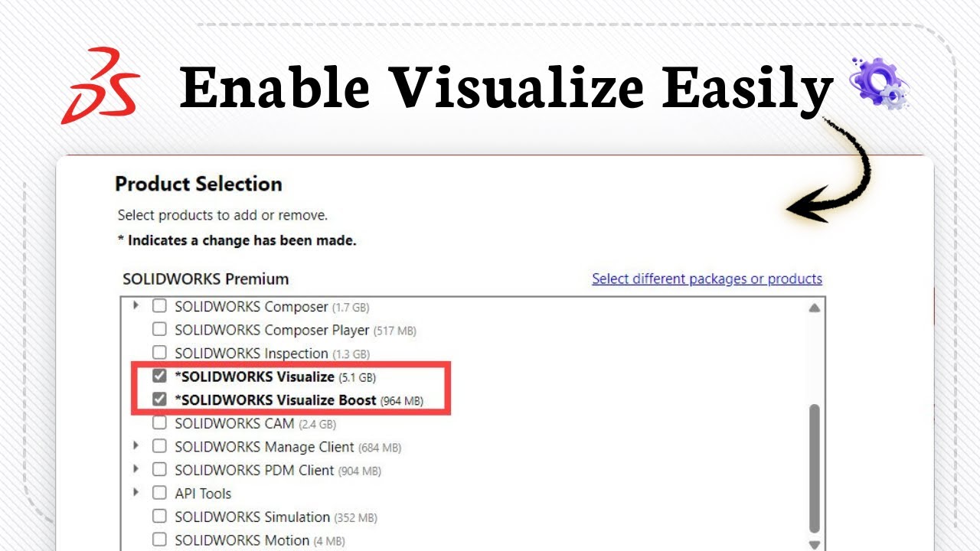Check the SOLIDWORKS Manage Client checkbox

click(x=159, y=446)
